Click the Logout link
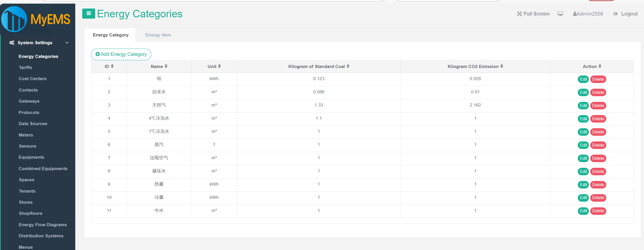 click(x=625, y=14)
